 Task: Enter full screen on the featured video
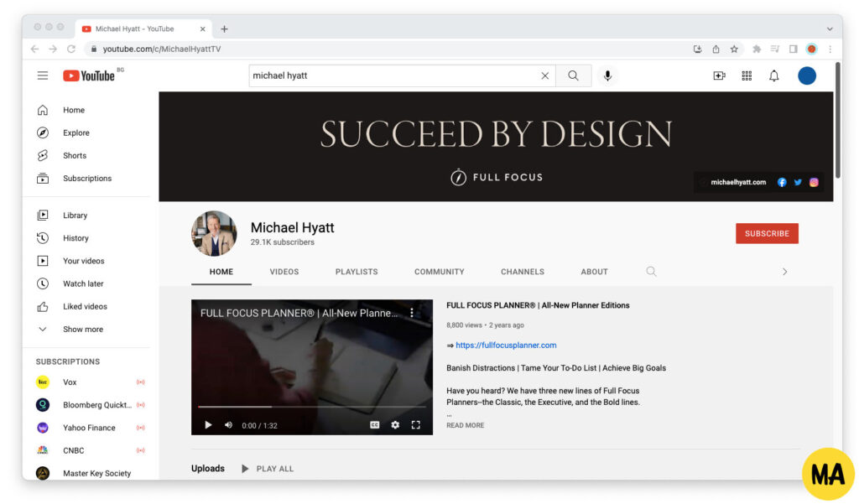416,425
